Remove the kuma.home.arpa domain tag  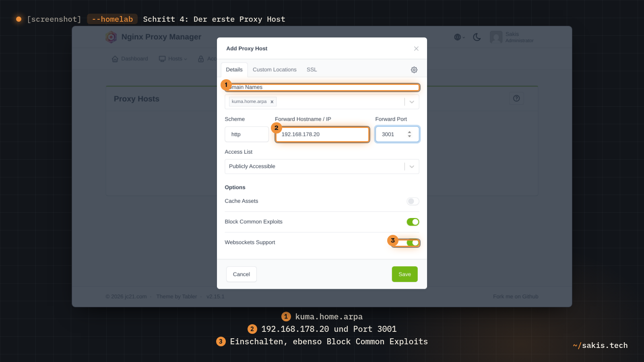point(272,102)
